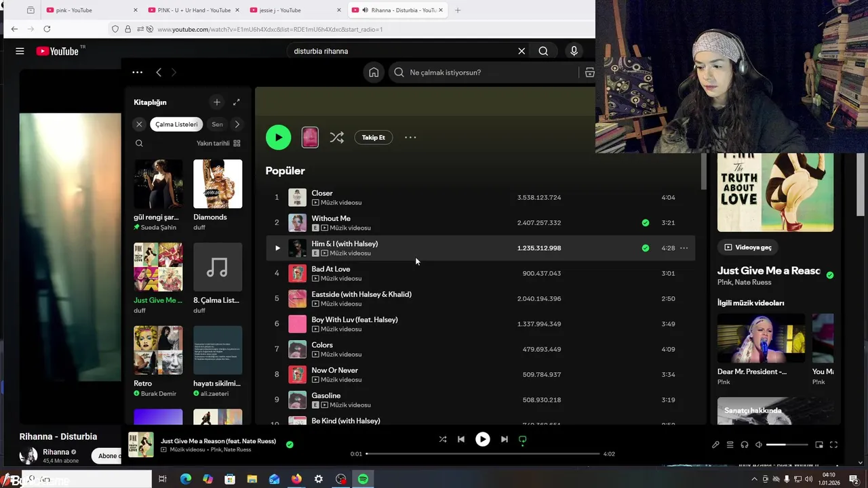This screenshot has width=868, height=488.
Task: Enable shuffle on the artist page
Action: pyautogui.click(x=336, y=138)
